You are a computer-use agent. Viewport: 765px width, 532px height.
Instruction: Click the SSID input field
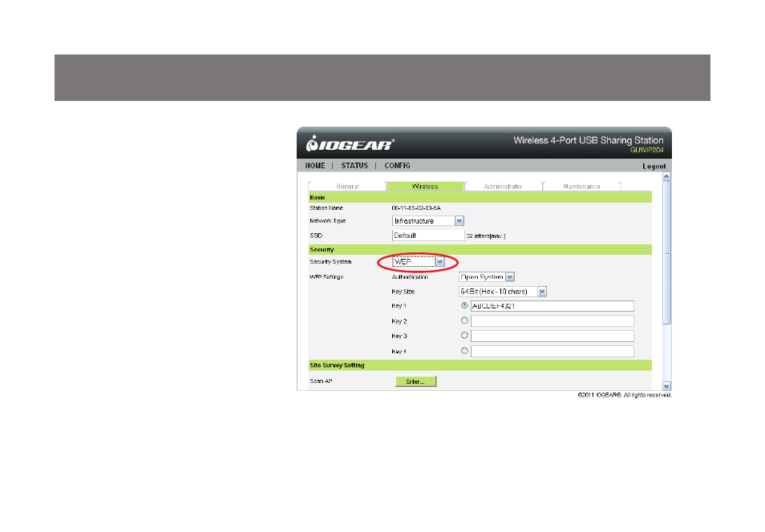(428, 236)
